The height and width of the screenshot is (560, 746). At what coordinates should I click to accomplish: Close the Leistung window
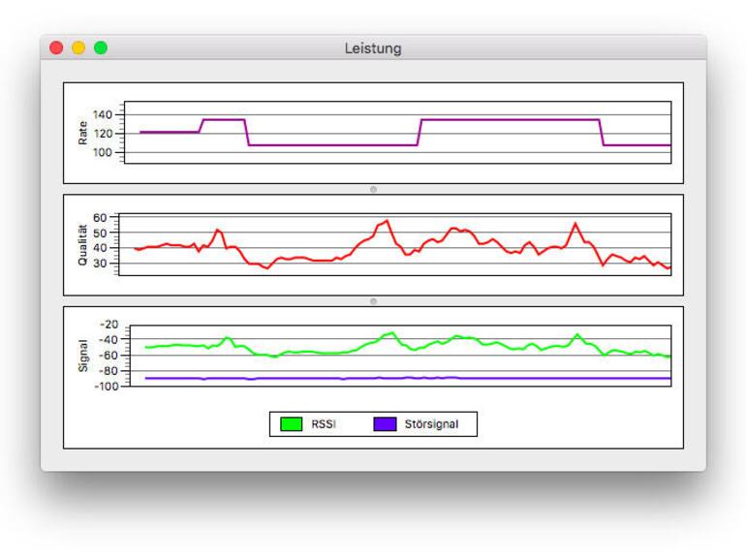click(56, 47)
